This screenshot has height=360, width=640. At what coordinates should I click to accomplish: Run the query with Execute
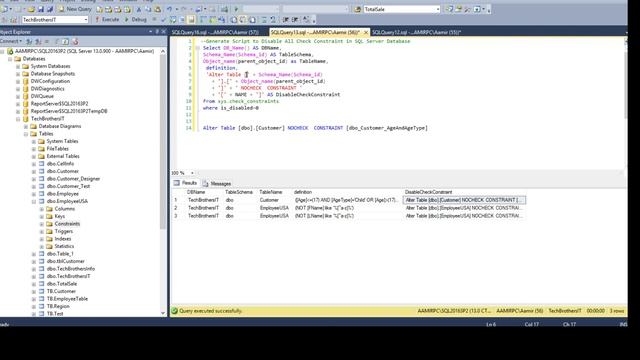click(107, 19)
